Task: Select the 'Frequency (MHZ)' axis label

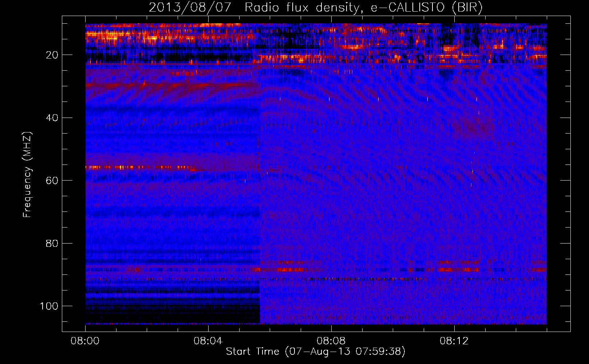Action: tap(27, 174)
